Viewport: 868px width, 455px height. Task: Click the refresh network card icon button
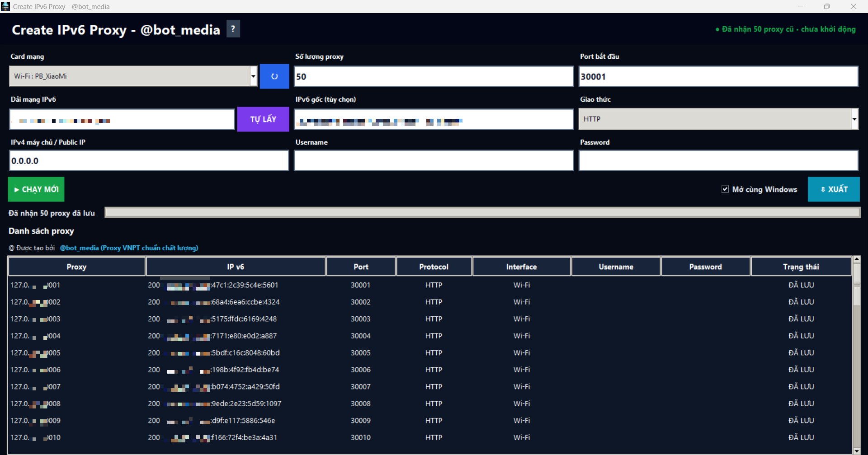point(274,76)
